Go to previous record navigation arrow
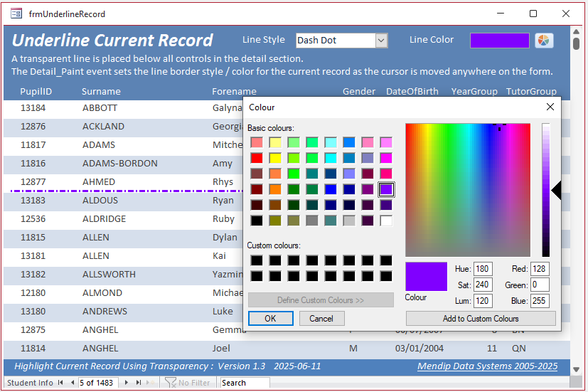This screenshot has height=392, width=588. [73, 383]
